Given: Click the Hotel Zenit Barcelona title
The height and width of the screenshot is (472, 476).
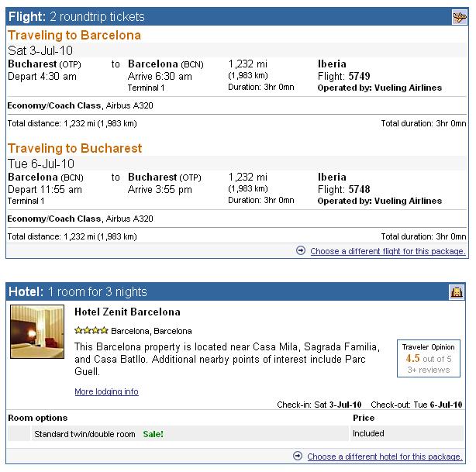Looking at the screenshot, I should [x=127, y=312].
